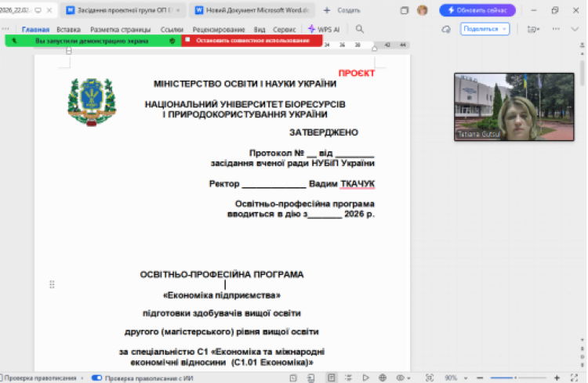Open the Главная tab
The image size is (588, 383).
pyautogui.click(x=35, y=29)
